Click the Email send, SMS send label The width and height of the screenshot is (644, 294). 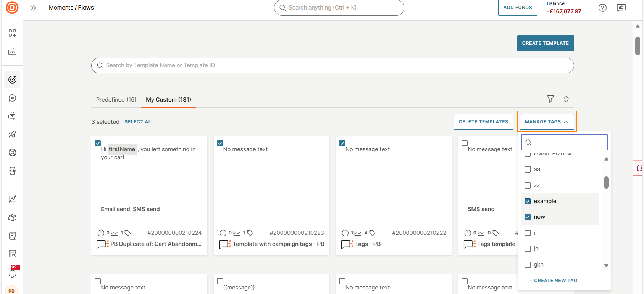[130, 209]
